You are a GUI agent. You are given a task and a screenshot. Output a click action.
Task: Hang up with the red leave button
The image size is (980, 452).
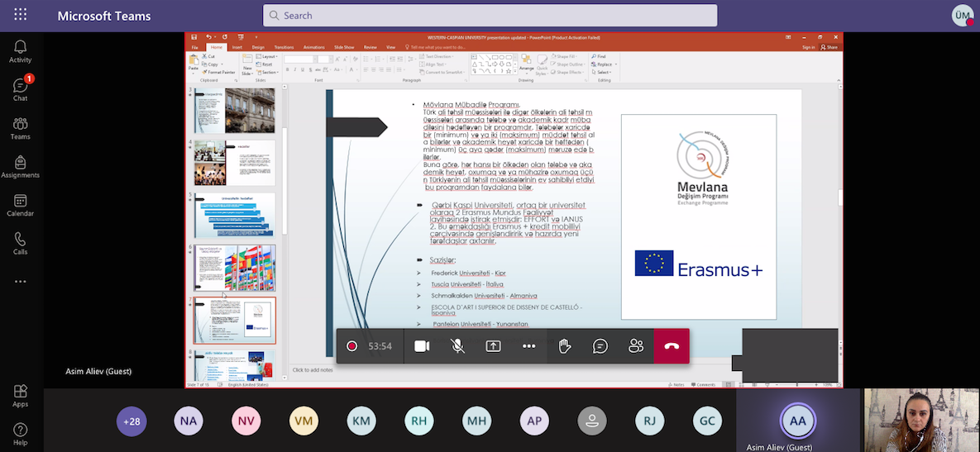click(672, 346)
